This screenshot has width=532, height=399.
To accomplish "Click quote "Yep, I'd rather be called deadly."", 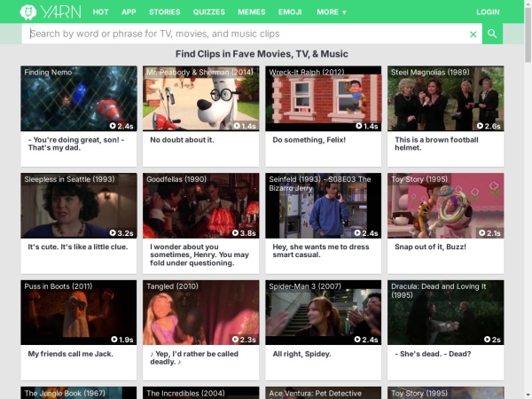I will coord(194,357).
